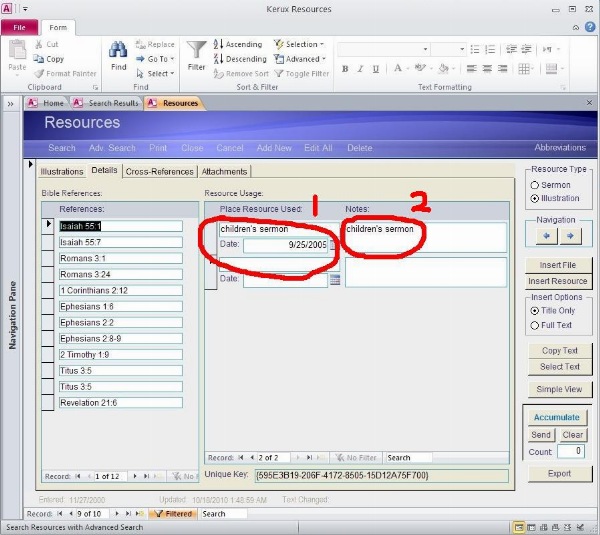Click the Cut scissors icon

[39, 44]
